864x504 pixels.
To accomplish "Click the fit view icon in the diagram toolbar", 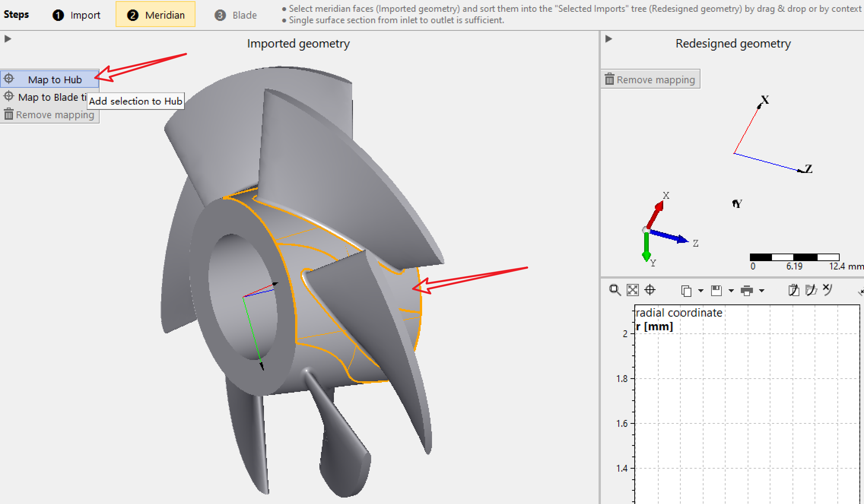I will [x=632, y=290].
